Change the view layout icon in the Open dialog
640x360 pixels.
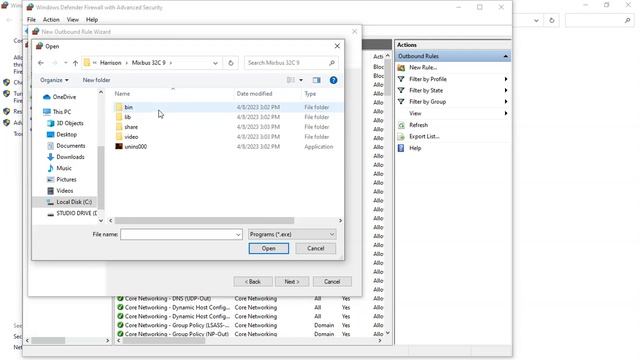[x=291, y=80]
